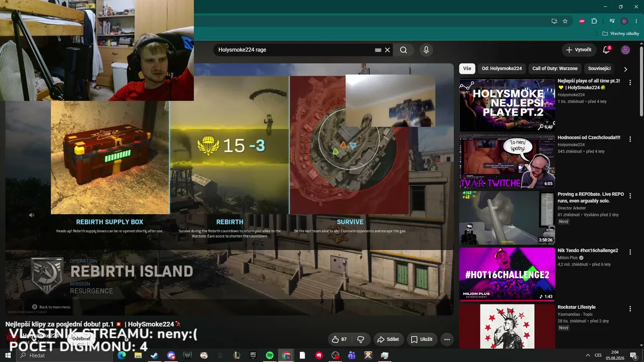Clear the YouTube search query with X

(x=387, y=50)
